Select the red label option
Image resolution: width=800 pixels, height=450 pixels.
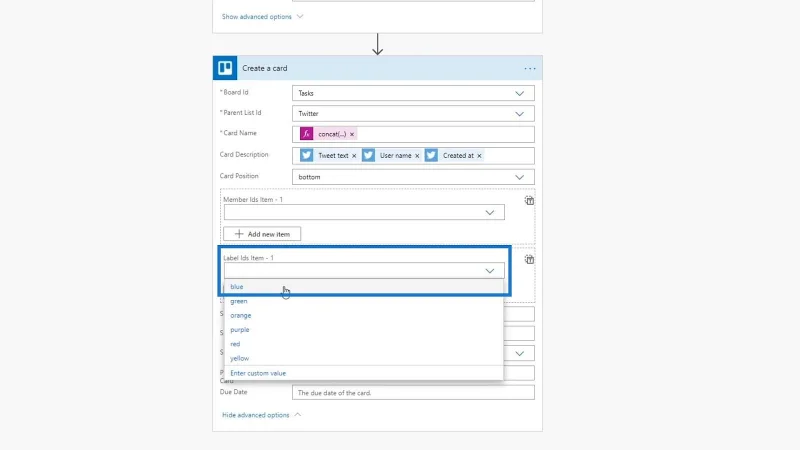click(364, 344)
